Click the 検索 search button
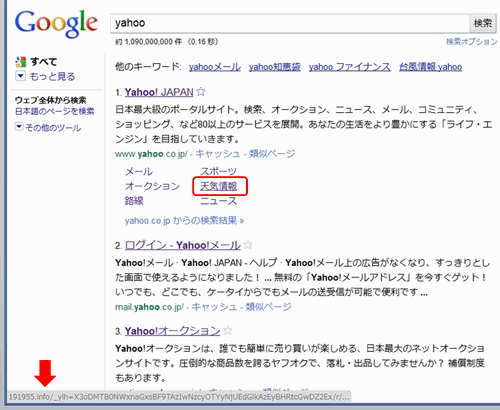Viewport: 500px width, 410px height. 483,23
